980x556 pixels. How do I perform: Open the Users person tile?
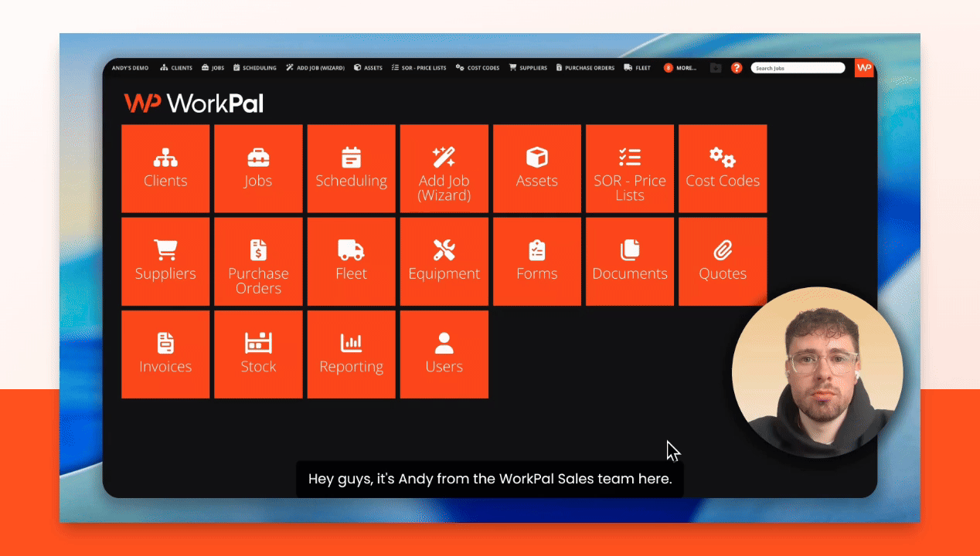pyautogui.click(x=444, y=354)
